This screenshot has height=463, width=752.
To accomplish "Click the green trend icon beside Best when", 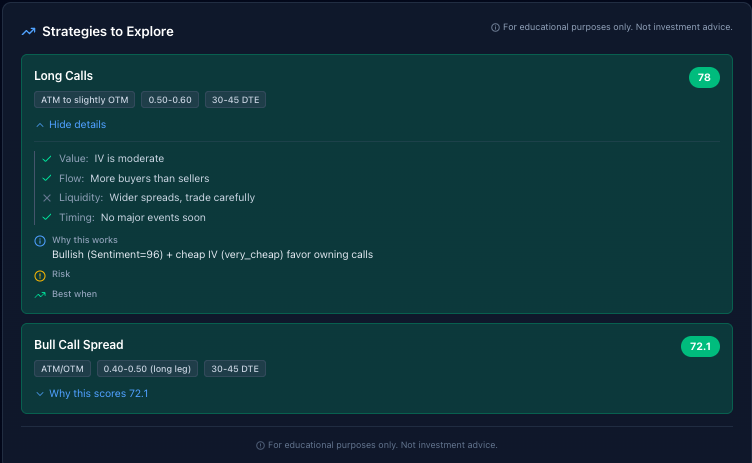I will point(40,295).
